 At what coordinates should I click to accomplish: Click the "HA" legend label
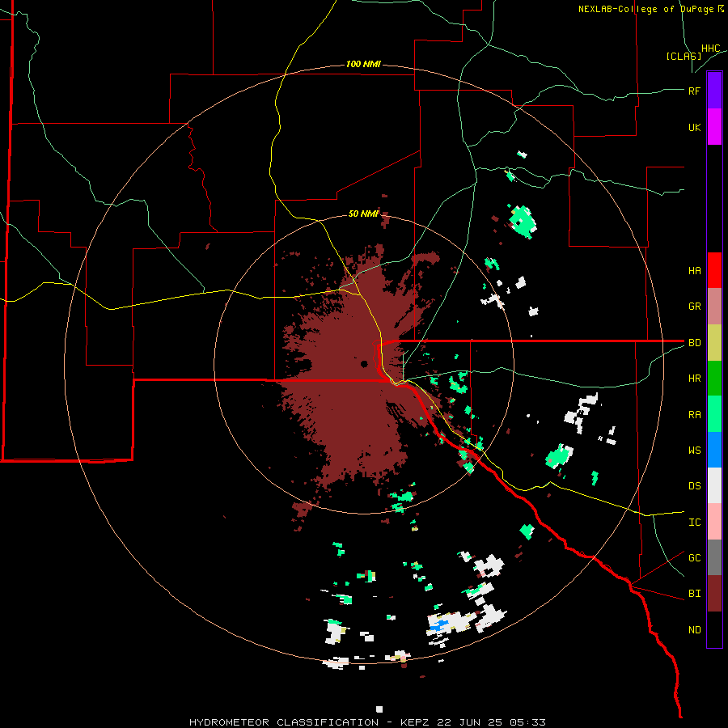[x=694, y=270]
